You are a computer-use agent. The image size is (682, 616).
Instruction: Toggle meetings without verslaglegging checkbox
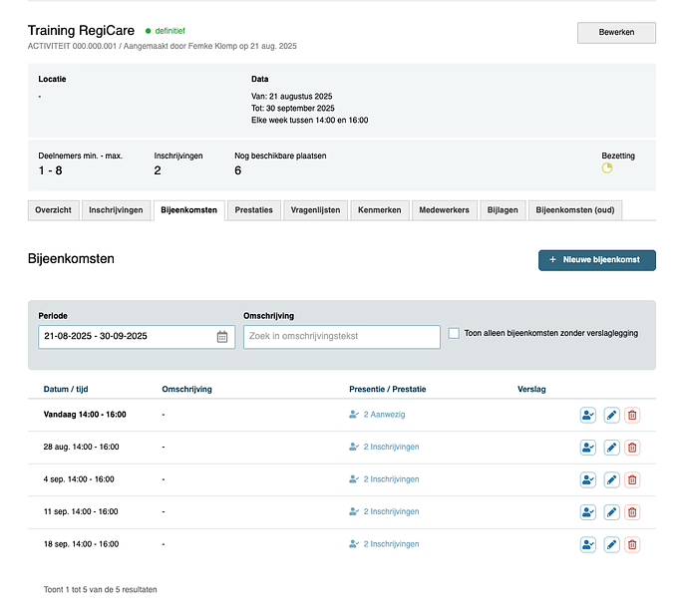click(x=455, y=334)
